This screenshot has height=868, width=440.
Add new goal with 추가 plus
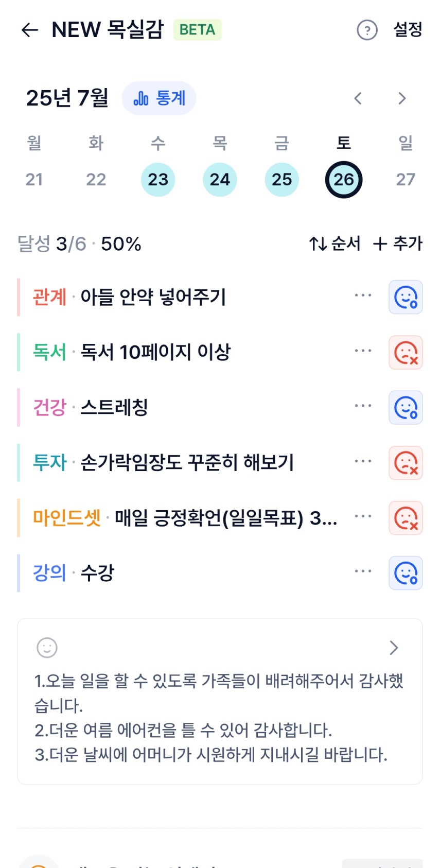(398, 244)
